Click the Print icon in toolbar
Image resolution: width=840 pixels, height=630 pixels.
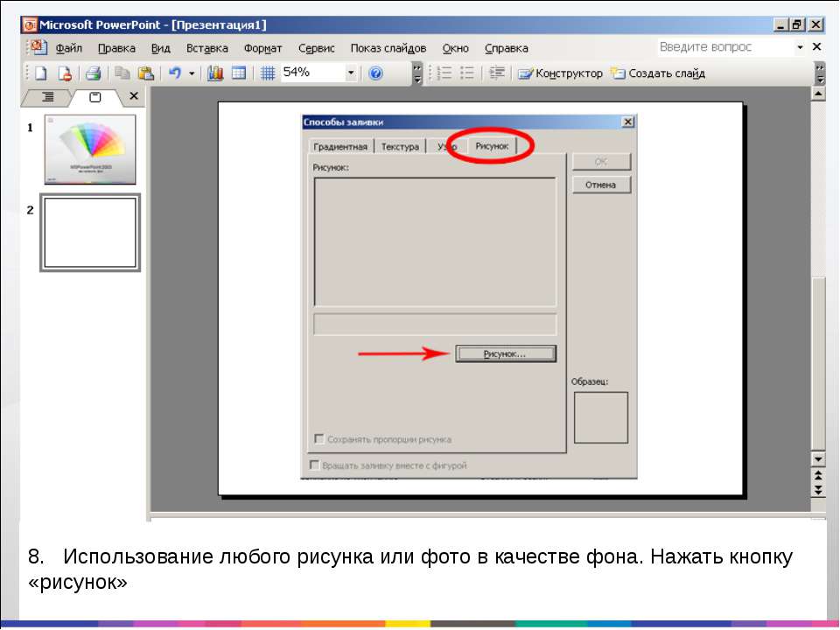(94, 73)
